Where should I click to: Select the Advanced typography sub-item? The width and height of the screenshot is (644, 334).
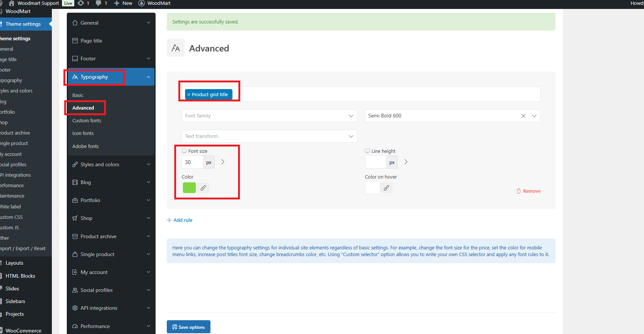click(83, 108)
